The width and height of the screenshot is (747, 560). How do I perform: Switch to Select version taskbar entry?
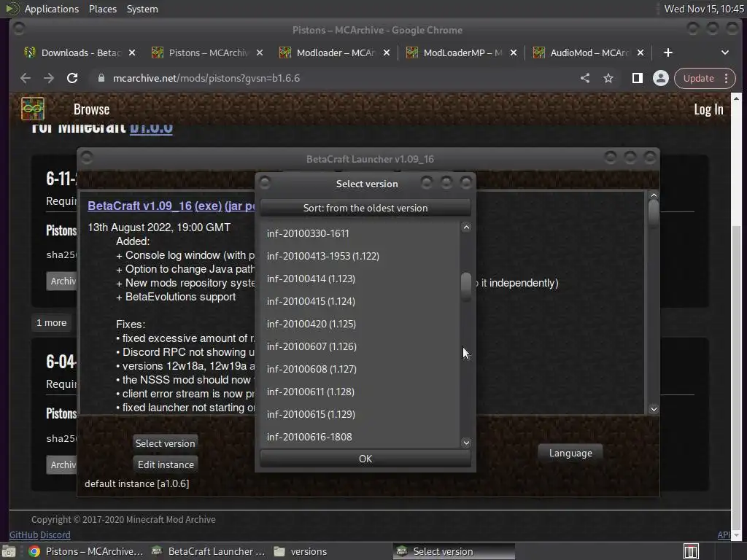coord(454,551)
